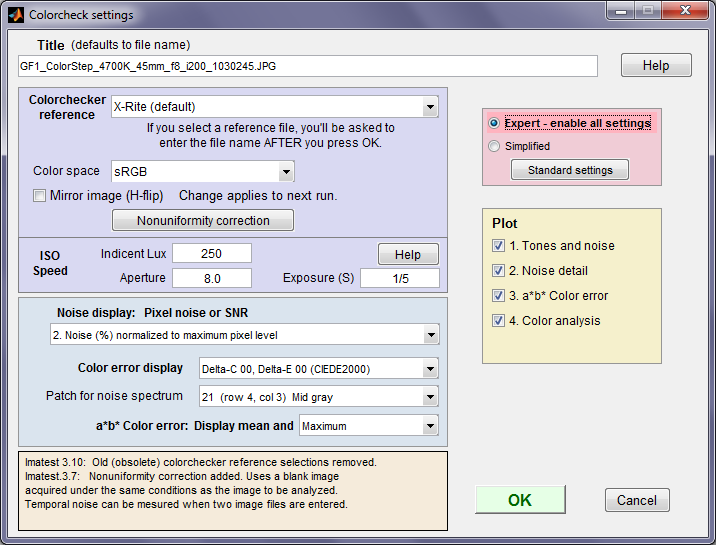Open Help next to the Title field
Screen dimensions: 716x545
(656, 65)
